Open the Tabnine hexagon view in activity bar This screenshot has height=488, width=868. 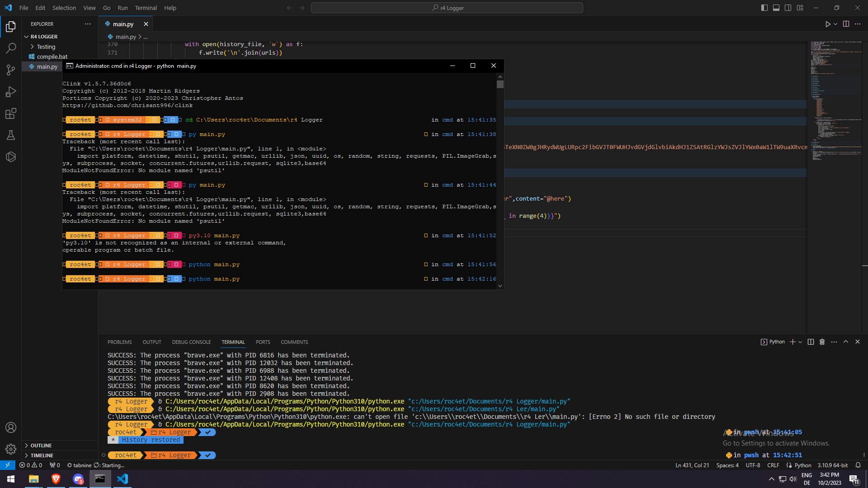tap(11, 157)
